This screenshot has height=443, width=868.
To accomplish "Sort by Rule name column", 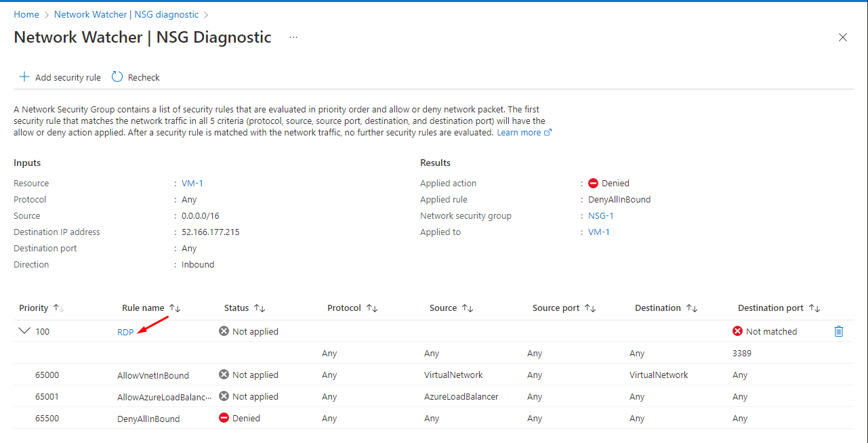I will [175, 308].
